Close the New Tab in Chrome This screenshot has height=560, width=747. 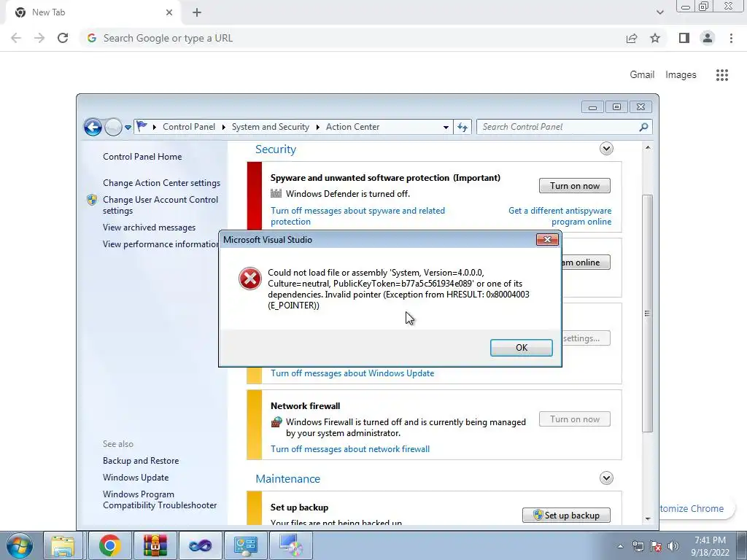point(169,12)
